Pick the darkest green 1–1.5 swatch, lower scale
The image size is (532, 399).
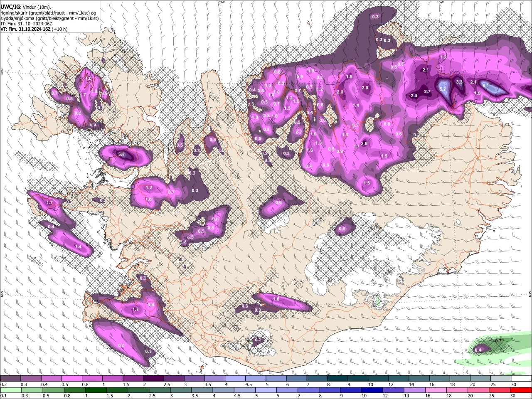[x=96, y=390]
